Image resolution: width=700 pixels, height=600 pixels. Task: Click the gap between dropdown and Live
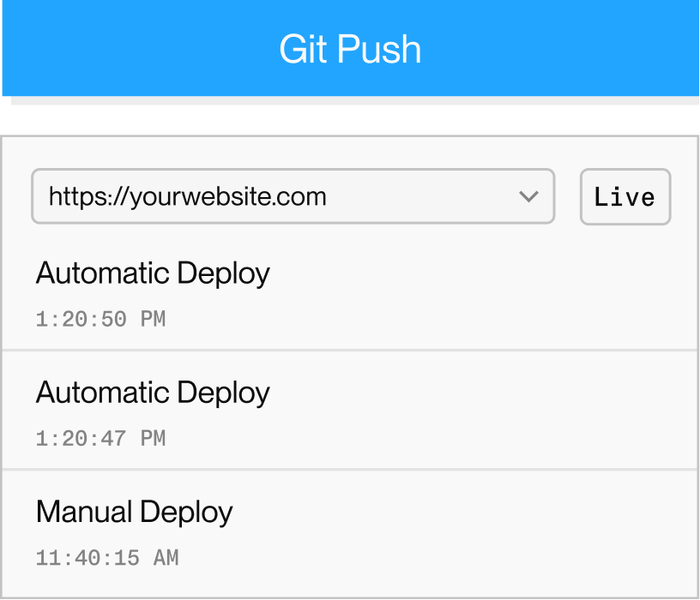[x=567, y=197]
